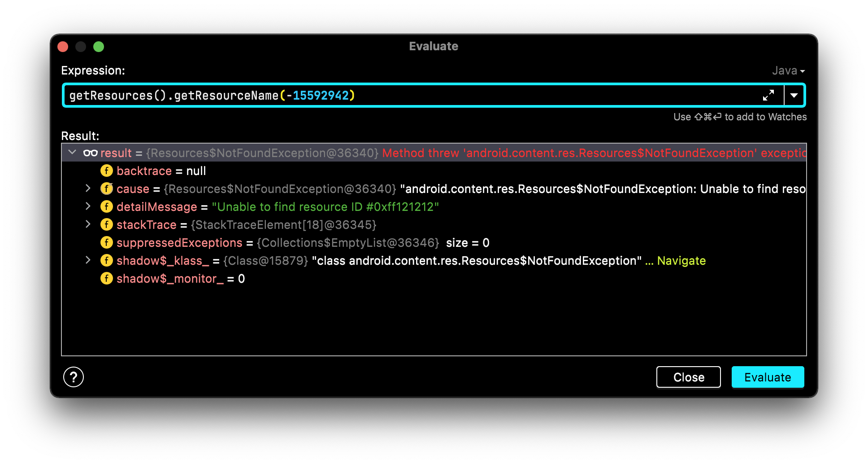The height and width of the screenshot is (464, 868).
Task: Expand the shadow$_klass_ field node
Action: 88,260
